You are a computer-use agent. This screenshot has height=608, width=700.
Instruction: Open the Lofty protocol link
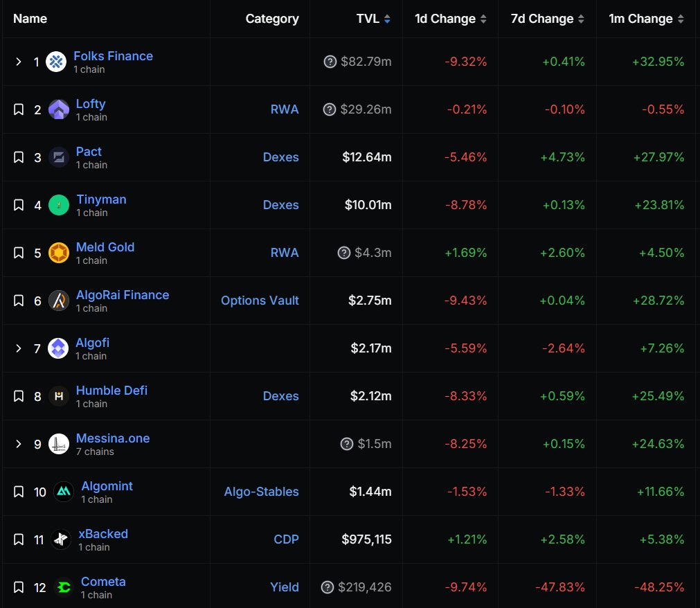click(91, 104)
